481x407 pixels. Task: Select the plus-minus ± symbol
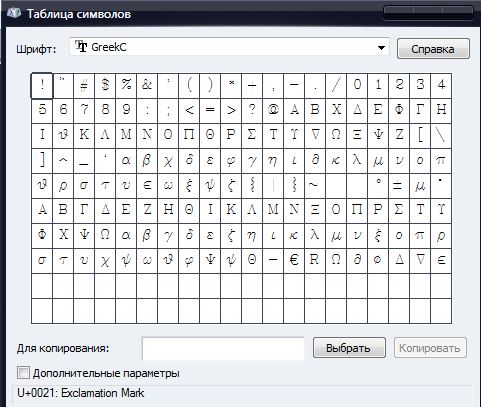399,186
